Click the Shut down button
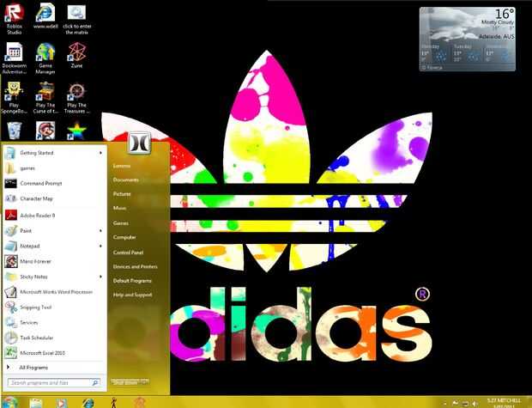The height and width of the screenshot is (408, 532). point(125,382)
